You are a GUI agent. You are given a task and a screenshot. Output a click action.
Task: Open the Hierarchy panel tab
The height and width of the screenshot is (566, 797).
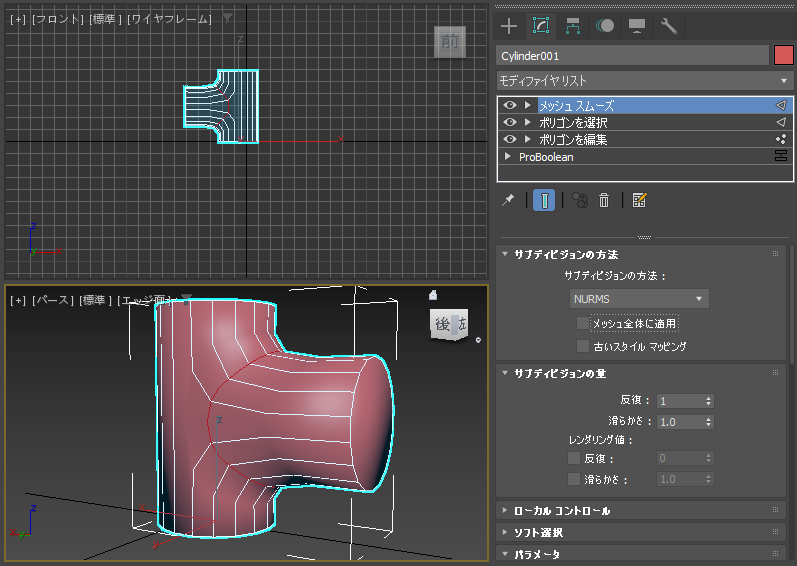(573, 26)
